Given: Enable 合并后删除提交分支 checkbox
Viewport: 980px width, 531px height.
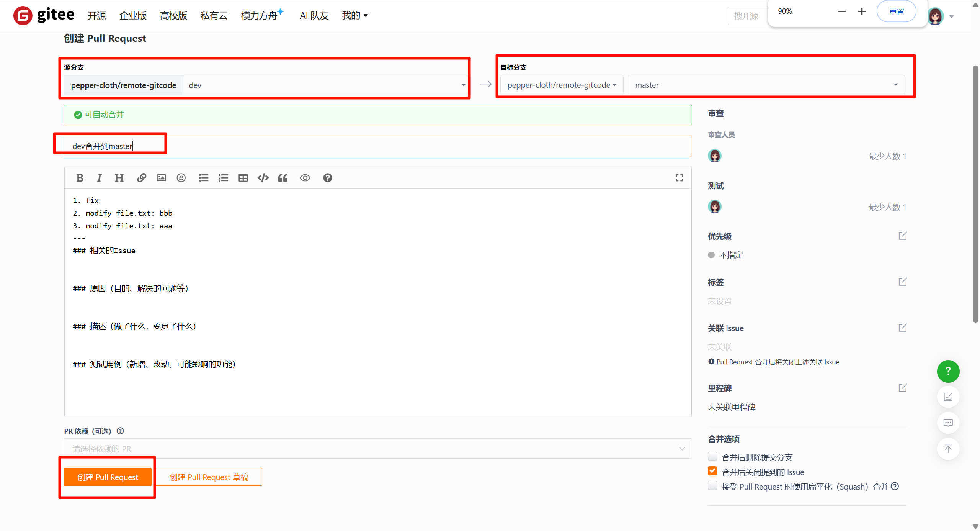Looking at the screenshot, I should click(x=712, y=456).
